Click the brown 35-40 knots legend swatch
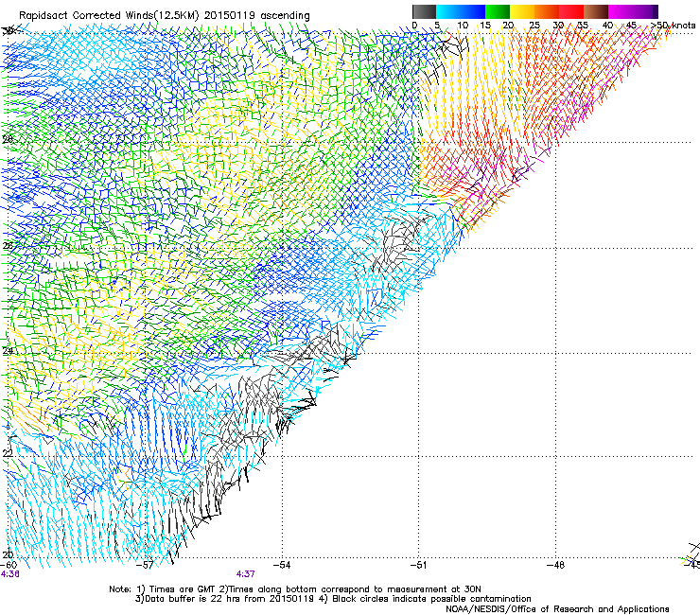Viewport: 700px width, 615px height. coord(596,11)
